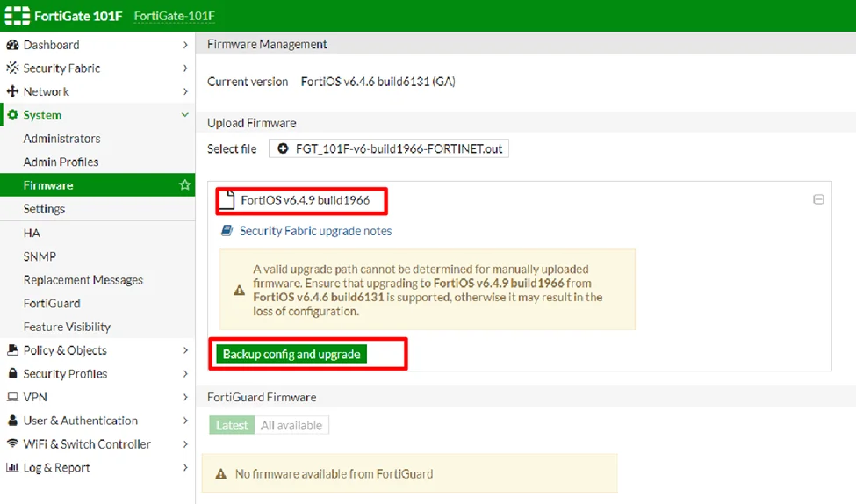Click the FortiGate-101F hostname link
This screenshot has width=856, height=504.
pos(174,16)
